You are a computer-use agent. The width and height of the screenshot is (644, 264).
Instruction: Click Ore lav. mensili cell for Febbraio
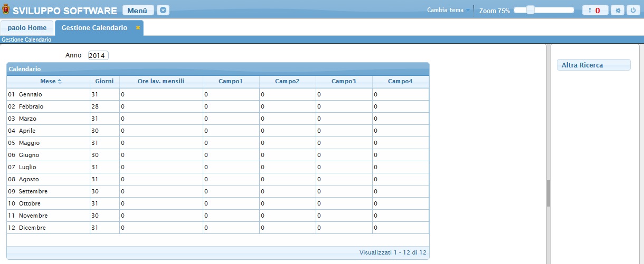(x=161, y=106)
